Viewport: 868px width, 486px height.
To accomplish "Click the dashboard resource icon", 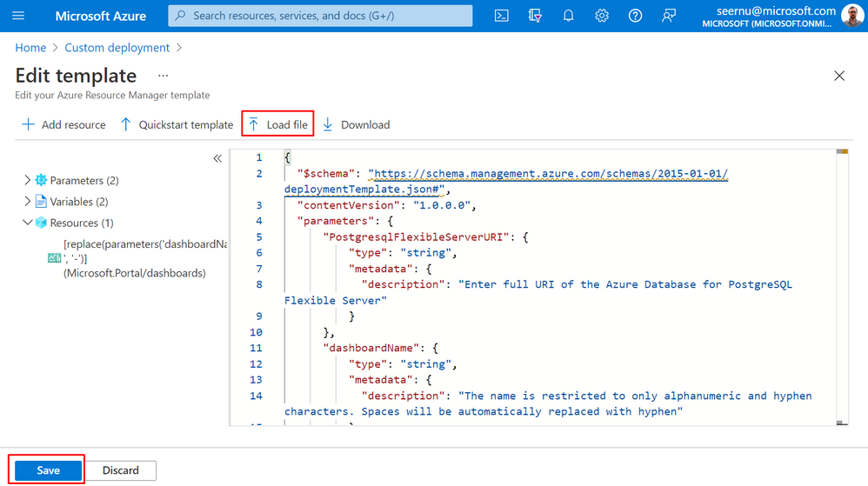I will click(x=54, y=258).
